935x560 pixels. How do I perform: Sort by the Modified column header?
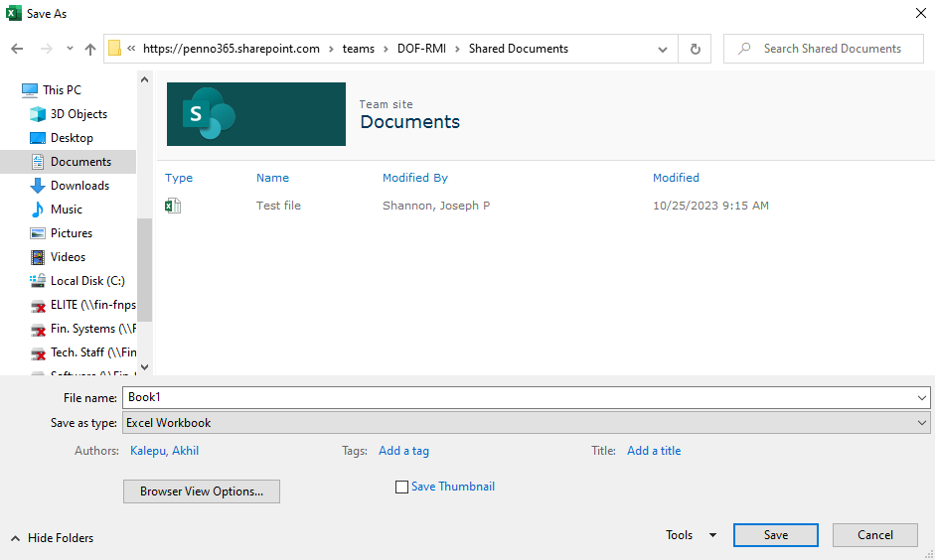point(676,178)
